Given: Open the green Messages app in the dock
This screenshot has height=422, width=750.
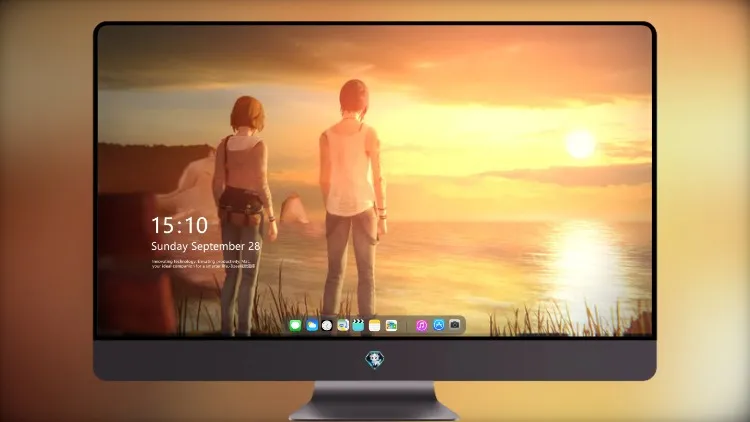Looking at the screenshot, I should point(295,326).
